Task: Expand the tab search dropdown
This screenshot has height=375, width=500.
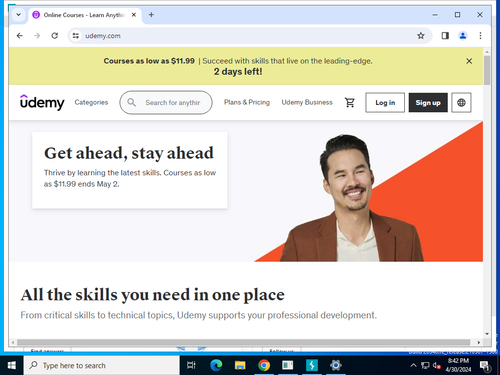Action: [x=19, y=15]
